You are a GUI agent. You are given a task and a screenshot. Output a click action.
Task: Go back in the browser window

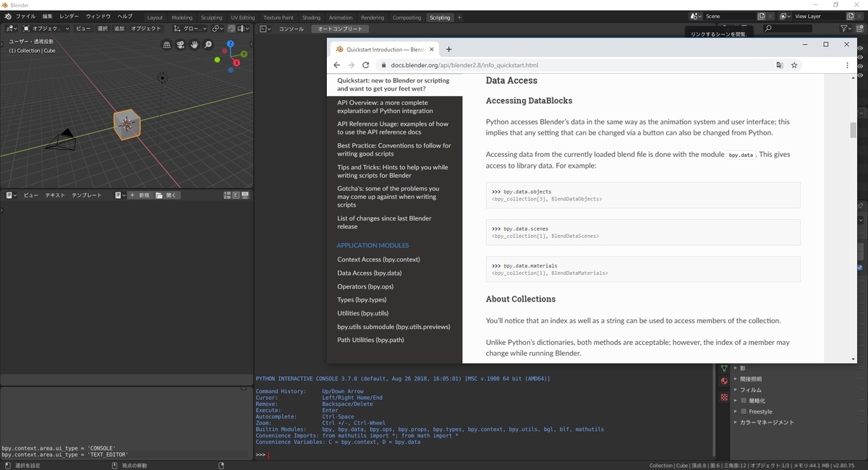[336, 65]
